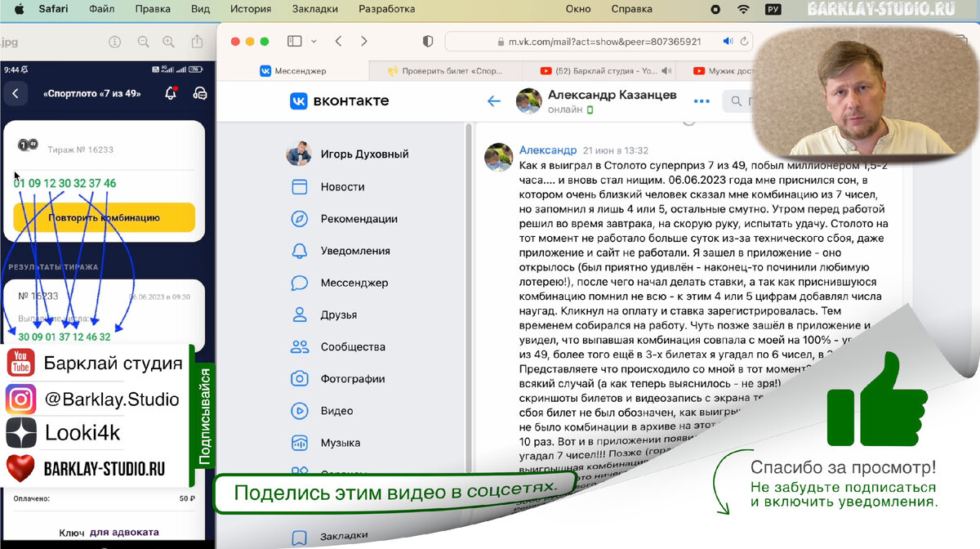Screen dimensions: 980x549
Task: Open the Правка menu
Action: pyautogui.click(x=153, y=9)
